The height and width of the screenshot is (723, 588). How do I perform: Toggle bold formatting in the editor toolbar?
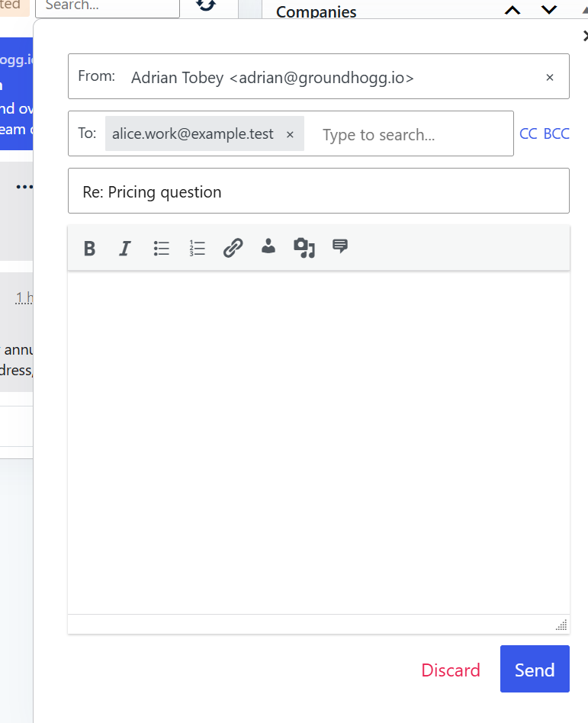coord(89,248)
